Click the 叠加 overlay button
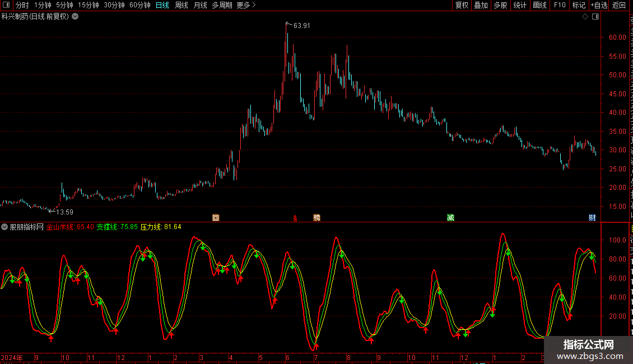Image resolution: width=633 pixels, height=364 pixels. click(481, 5)
